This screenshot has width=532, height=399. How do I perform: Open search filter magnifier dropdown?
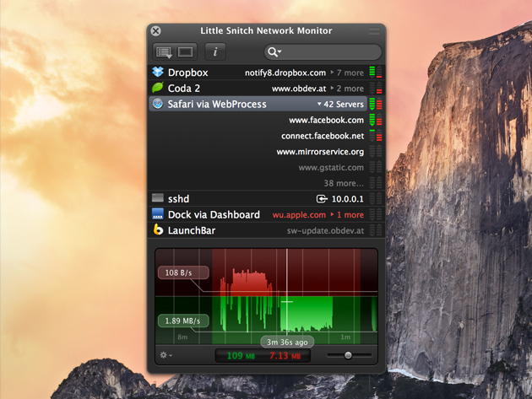274,51
